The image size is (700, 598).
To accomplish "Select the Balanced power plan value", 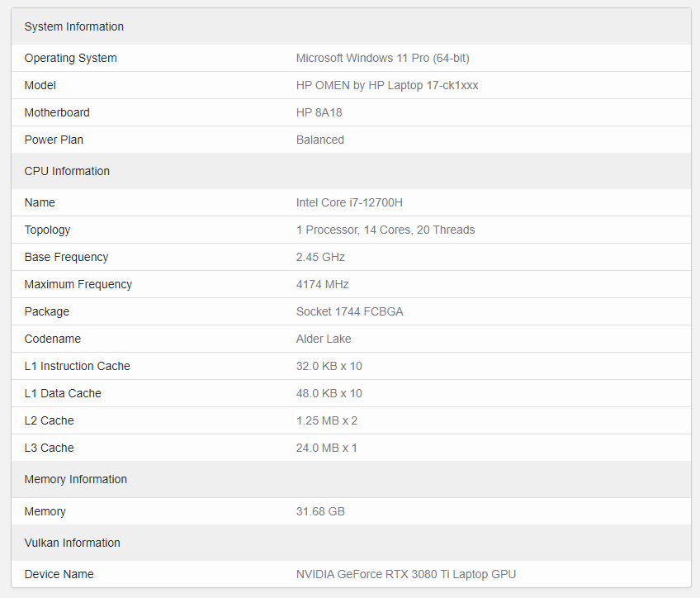I will pos(320,140).
